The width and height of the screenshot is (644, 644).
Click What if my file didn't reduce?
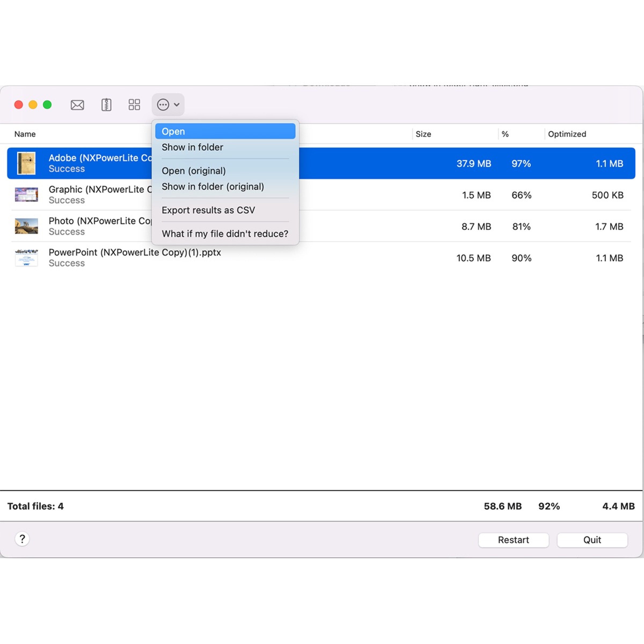[225, 234]
